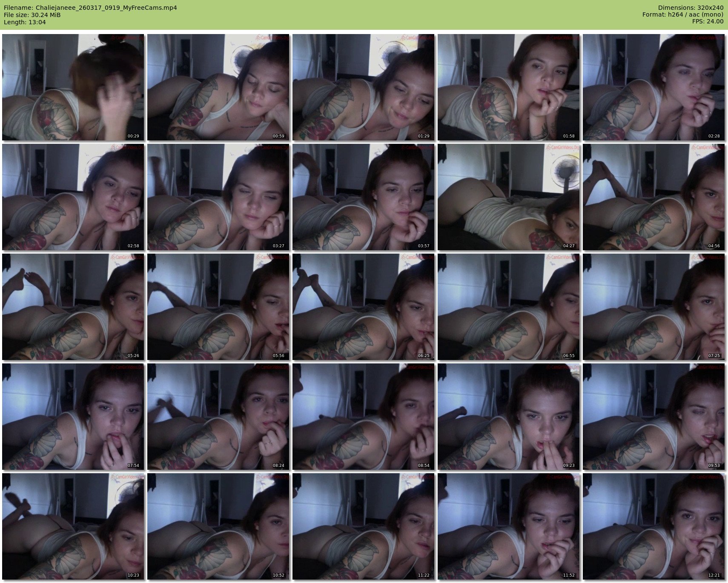
Task: Click the last thumbnail at 12:21
Action: 653,526
